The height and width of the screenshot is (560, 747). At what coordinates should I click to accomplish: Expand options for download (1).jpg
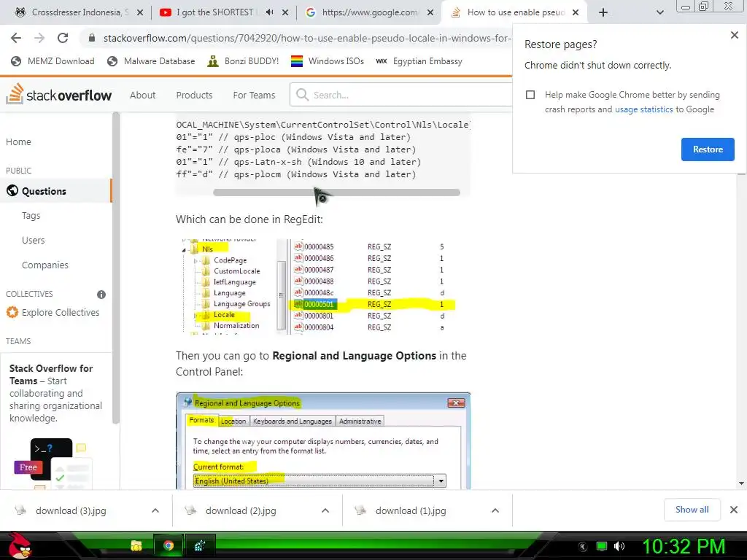click(x=495, y=510)
